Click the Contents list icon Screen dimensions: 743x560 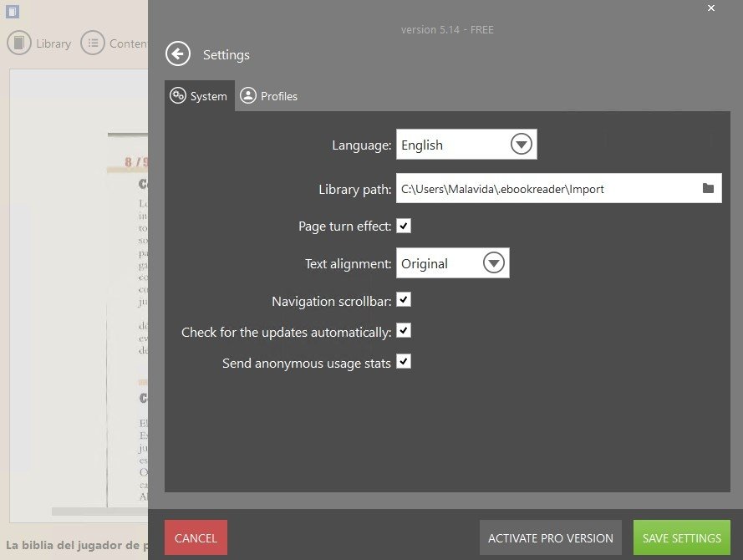(92, 43)
